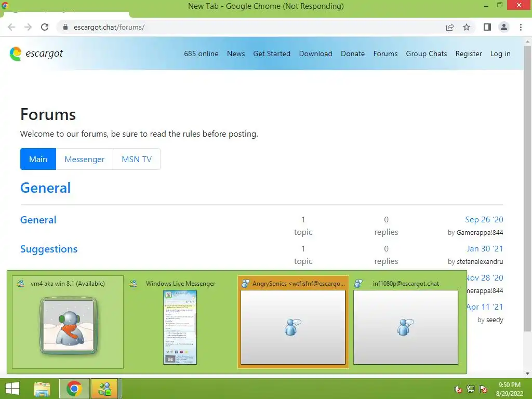Click the address bar URL field
Image resolution: width=532 pixels, height=399 pixels.
pos(251,27)
